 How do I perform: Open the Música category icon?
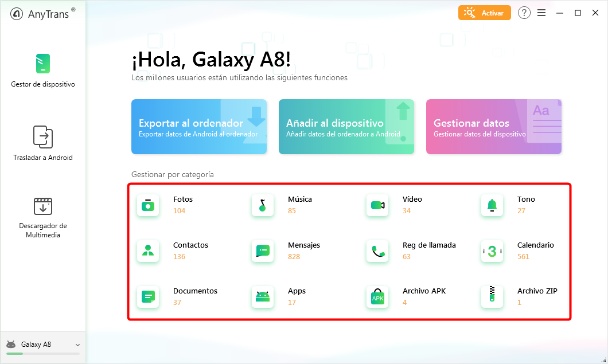coord(263,205)
